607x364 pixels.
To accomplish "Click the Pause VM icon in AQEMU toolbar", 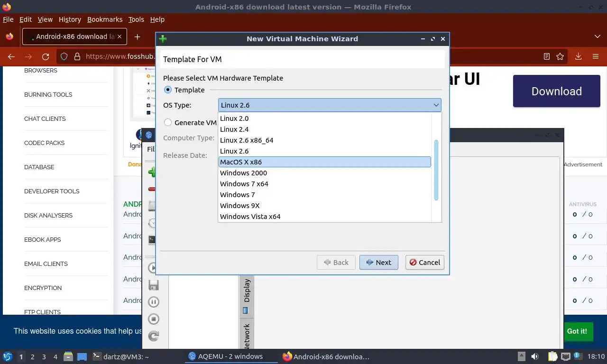I will tap(153, 302).
